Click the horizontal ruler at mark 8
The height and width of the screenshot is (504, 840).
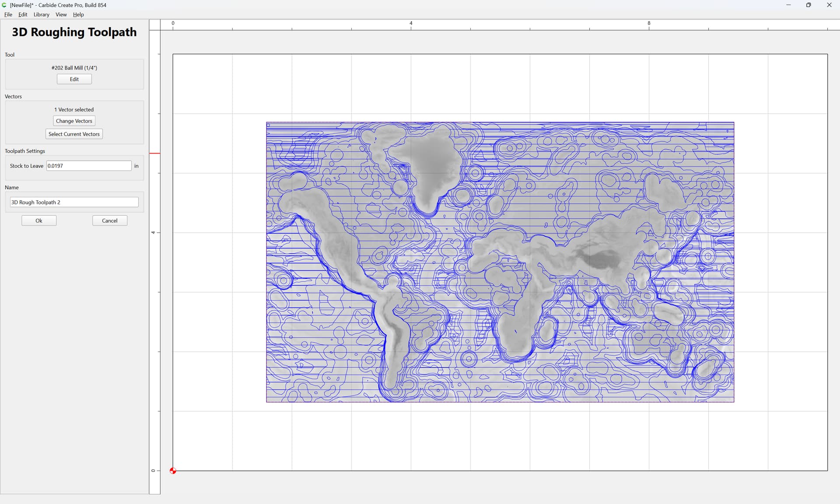point(649,25)
